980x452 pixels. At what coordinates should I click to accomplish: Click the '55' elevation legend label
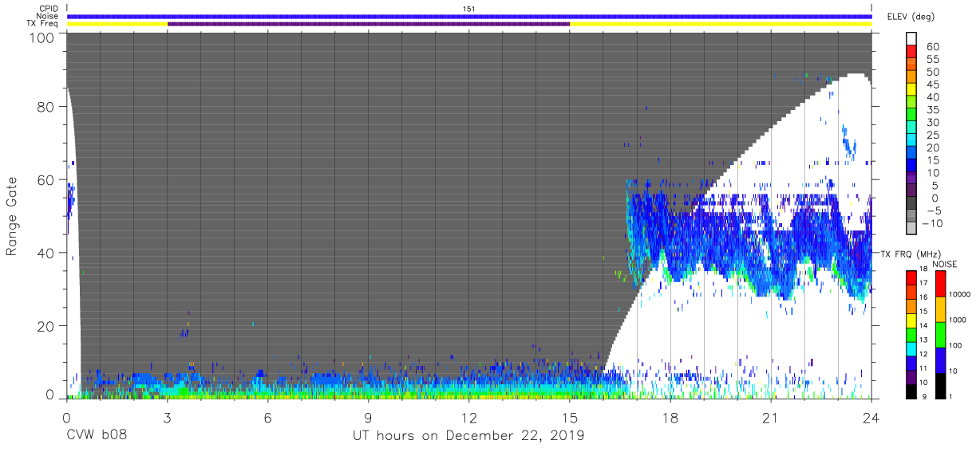pyautogui.click(x=931, y=59)
